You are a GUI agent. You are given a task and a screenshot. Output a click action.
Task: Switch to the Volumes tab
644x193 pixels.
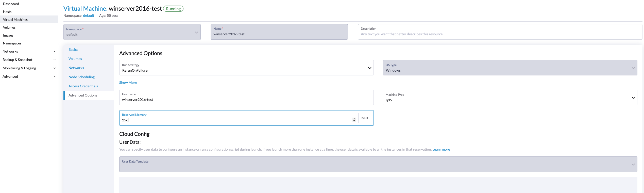(75, 59)
